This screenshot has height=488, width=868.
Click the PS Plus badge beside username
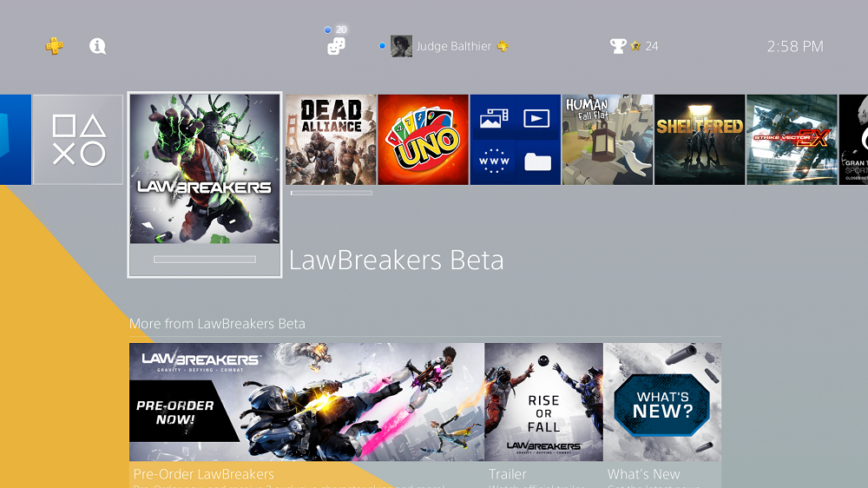pos(503,47)
